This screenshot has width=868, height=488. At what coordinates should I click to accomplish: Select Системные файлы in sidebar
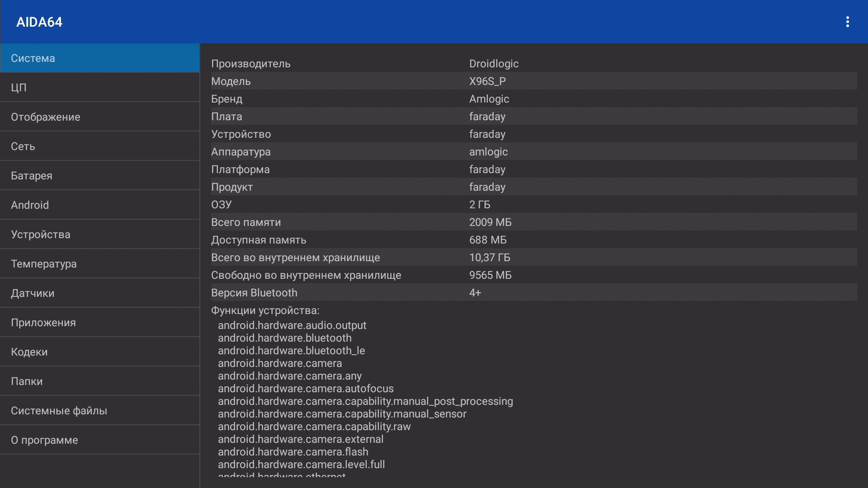[99, 411]
